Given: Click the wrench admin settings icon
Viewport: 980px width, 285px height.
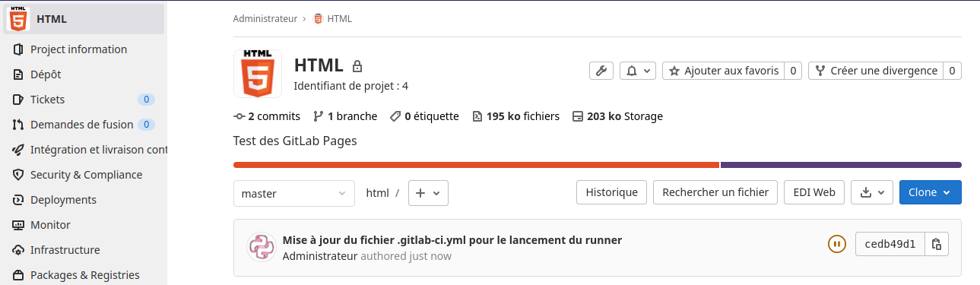Looking at the screenshot, I should pyautogui.click(x=601, y=71).
